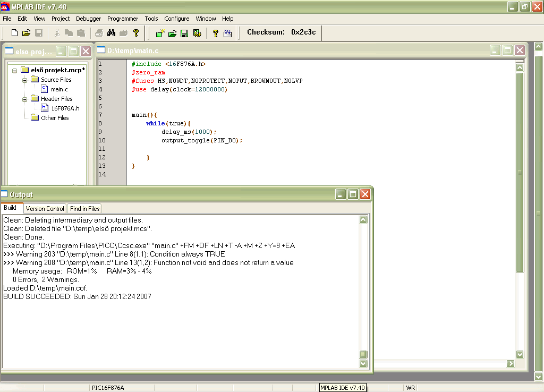Collapse the első projekt.mcp tree root
Screen dimensions: 544x392
(14, 70)
